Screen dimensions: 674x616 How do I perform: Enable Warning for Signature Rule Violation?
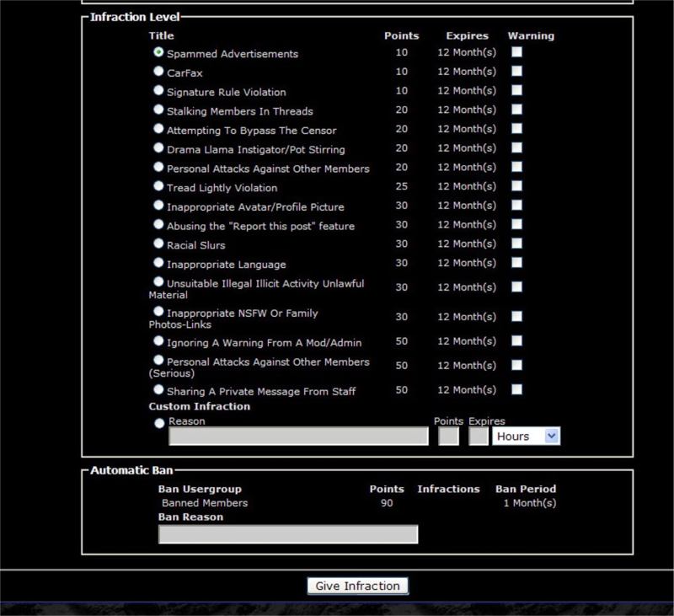(516, 90)
